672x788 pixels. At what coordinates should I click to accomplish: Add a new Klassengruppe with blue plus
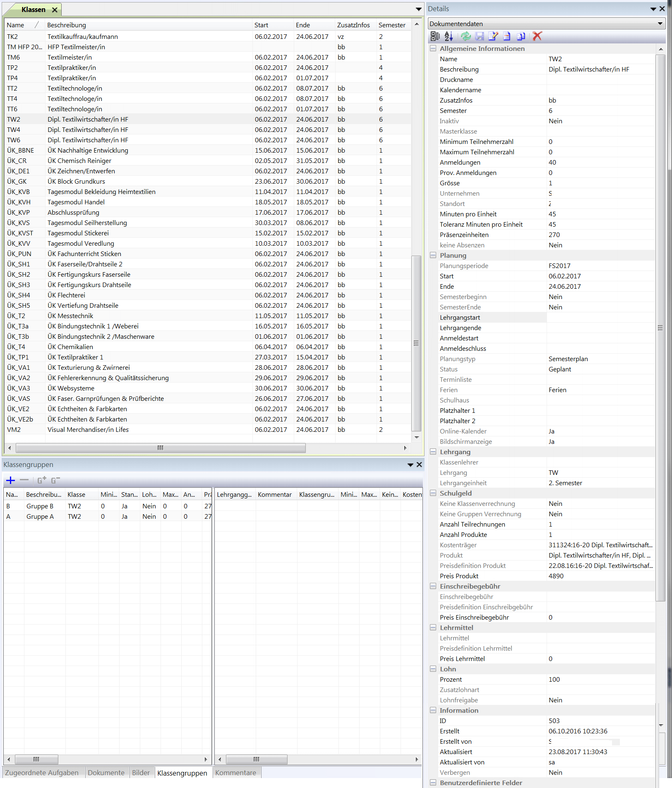[x=11, y=480]
